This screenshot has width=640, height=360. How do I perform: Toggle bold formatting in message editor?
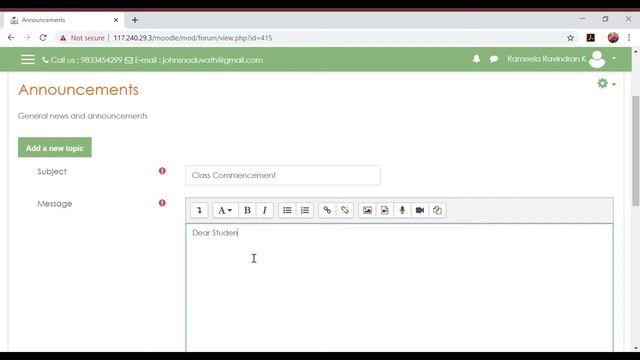[x=247, y=210]
